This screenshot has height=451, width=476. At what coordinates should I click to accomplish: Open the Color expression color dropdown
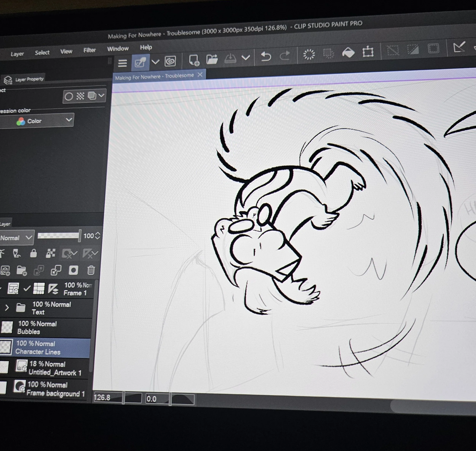click(37, 120)
